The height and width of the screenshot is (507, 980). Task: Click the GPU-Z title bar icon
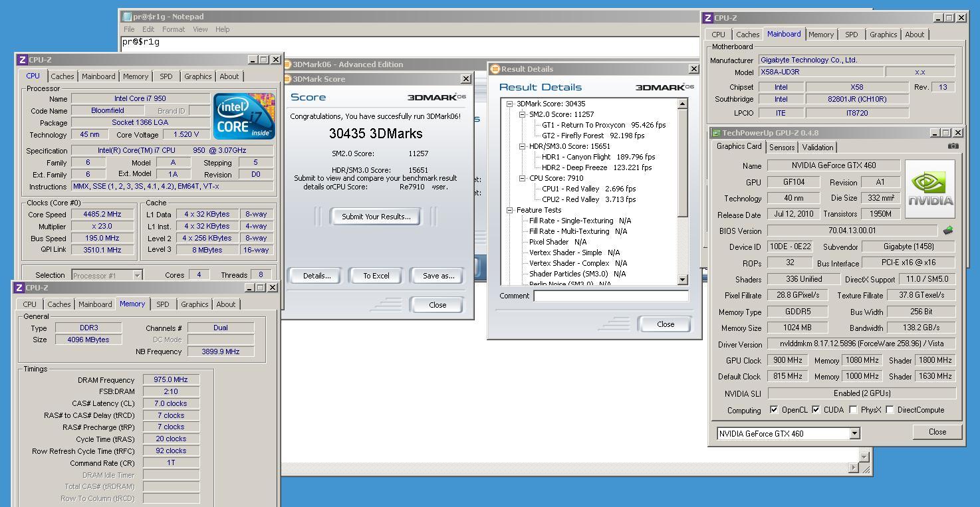coord(716,133)
